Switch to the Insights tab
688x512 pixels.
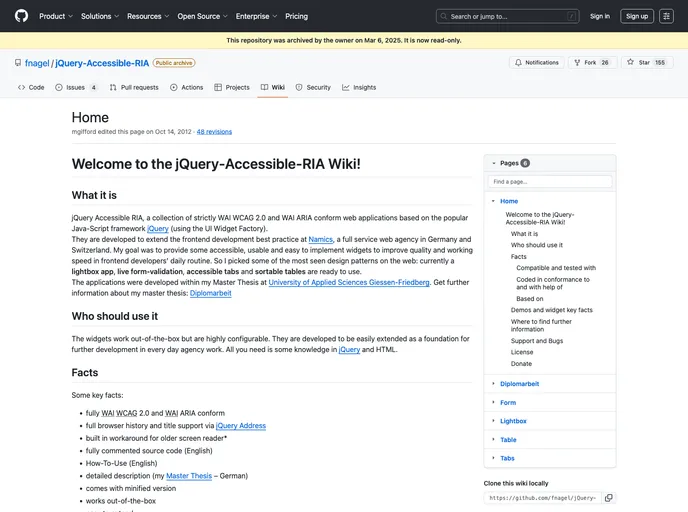tap(359, 87)
